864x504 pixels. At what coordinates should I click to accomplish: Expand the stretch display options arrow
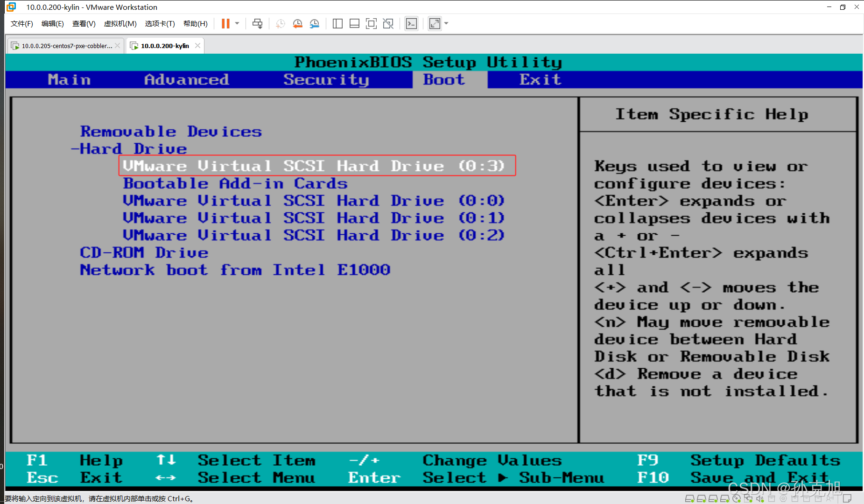coord(446,23)
